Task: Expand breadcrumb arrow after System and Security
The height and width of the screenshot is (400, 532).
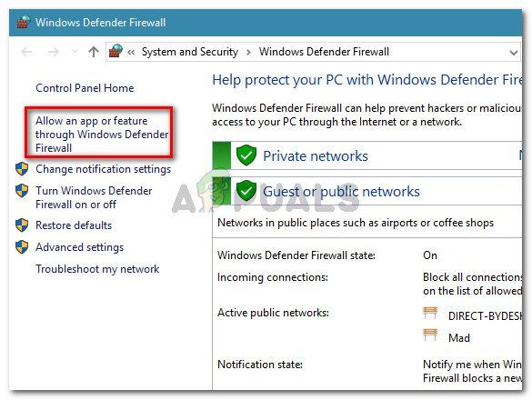Action: coord(248,53)
